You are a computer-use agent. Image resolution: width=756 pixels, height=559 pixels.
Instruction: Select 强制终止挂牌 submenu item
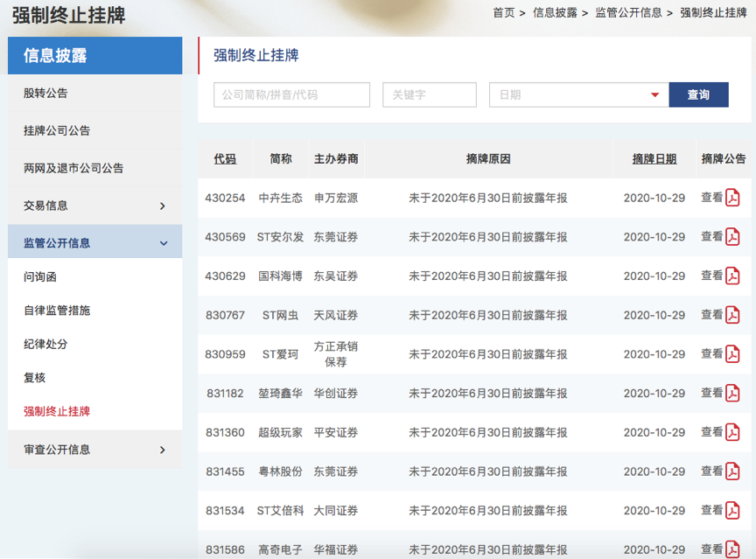click(57, 411)
